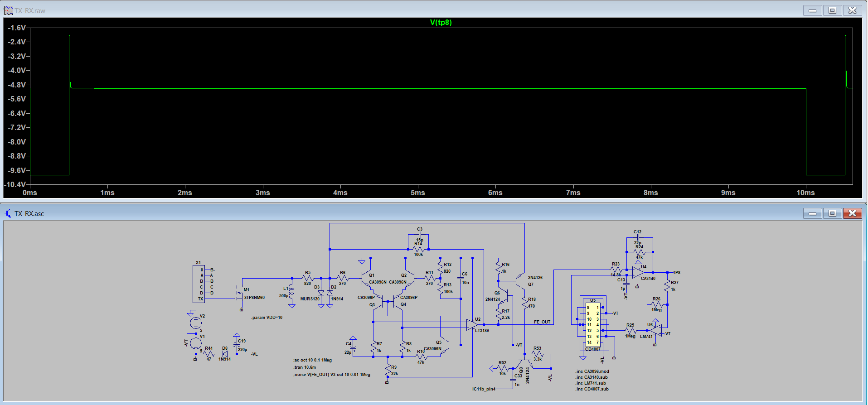Click the 5ms time axis label
Viewport: 868px width, 405px height.
tap(417, 193)
